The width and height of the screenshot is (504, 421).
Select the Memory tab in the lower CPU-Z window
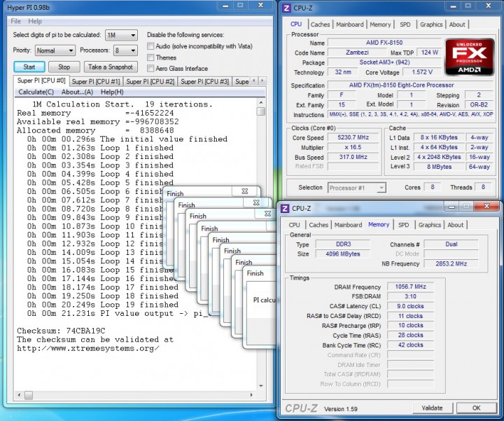point(379,224)
